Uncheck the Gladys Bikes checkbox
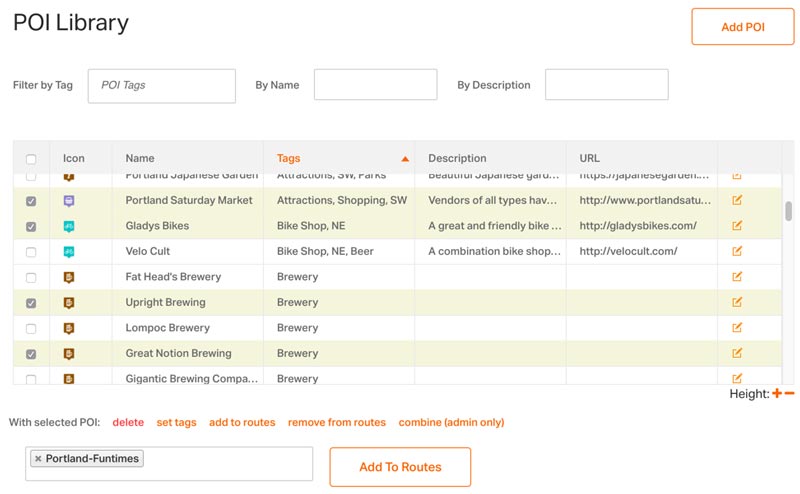This screenshot has width=800, height=494. tap(31, 227)
